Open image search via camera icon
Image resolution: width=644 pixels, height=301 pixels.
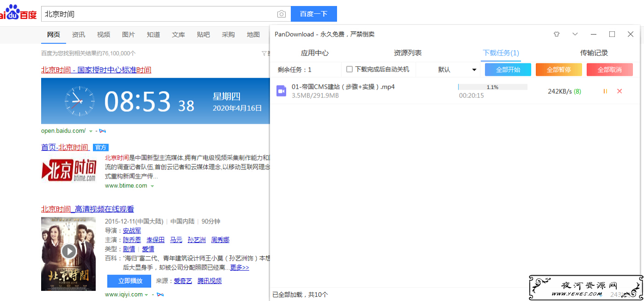[282, 14]
